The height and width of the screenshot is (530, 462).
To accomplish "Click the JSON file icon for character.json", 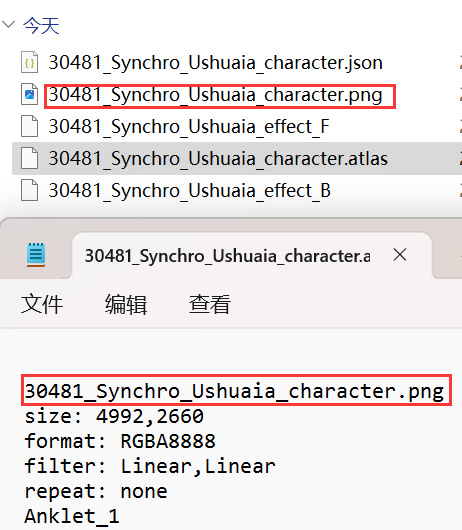I will pos(29,62).
